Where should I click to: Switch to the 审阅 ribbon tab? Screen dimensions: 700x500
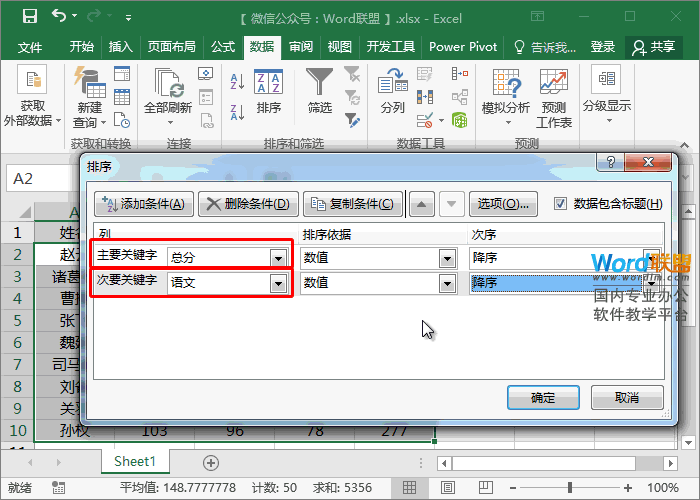click(301, 47)
